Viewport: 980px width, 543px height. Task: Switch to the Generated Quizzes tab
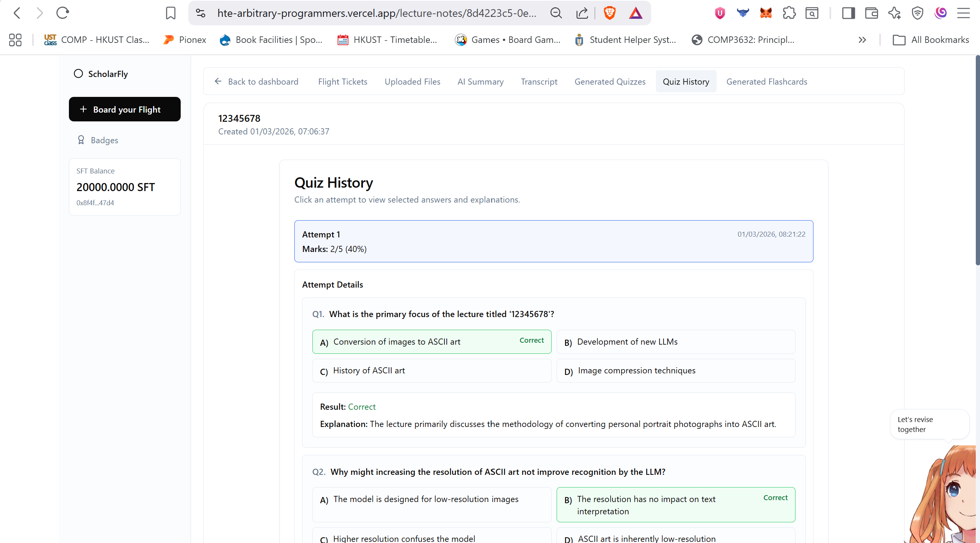[x=609, y=82]
